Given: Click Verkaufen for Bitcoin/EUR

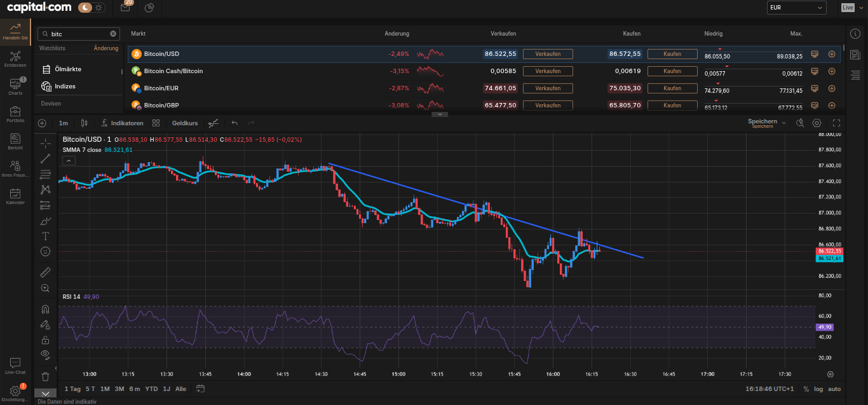Looking at the screenshot, I should [547, 88].
